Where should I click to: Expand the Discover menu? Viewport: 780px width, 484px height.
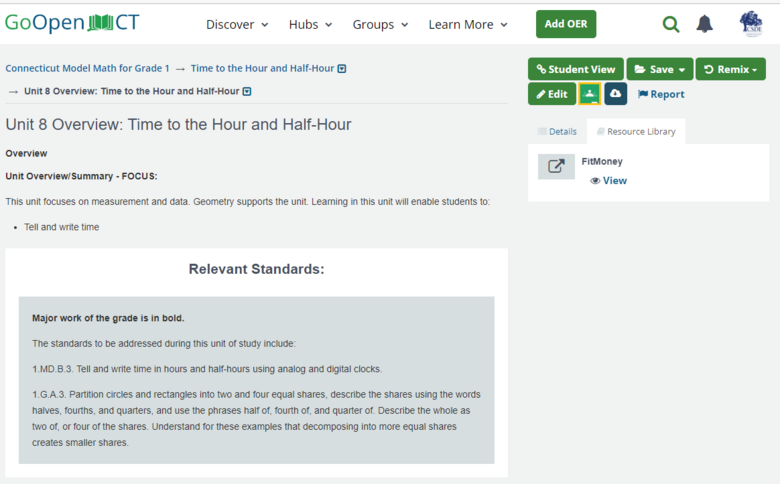pos(237,24)
